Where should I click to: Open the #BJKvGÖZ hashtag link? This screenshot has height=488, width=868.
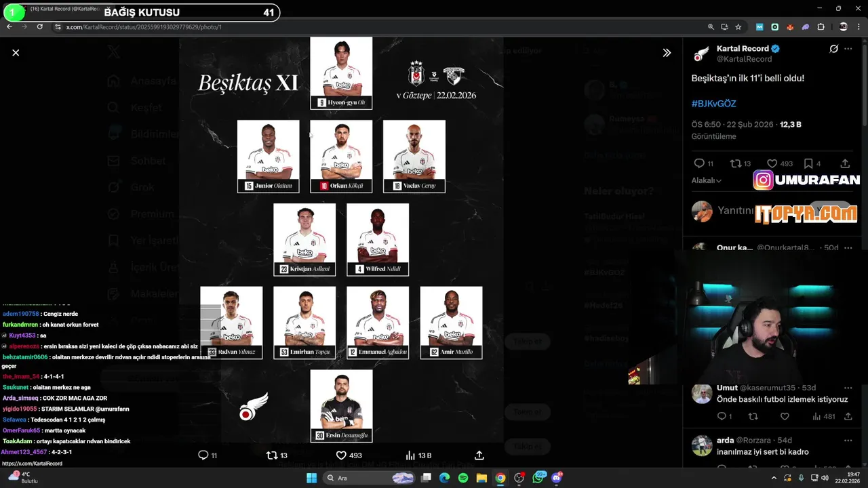(713, 104)
